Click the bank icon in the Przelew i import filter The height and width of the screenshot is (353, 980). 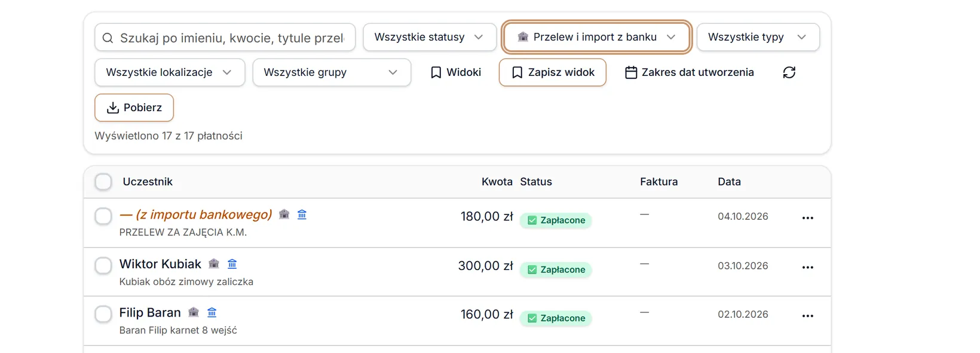pos(523,36)
